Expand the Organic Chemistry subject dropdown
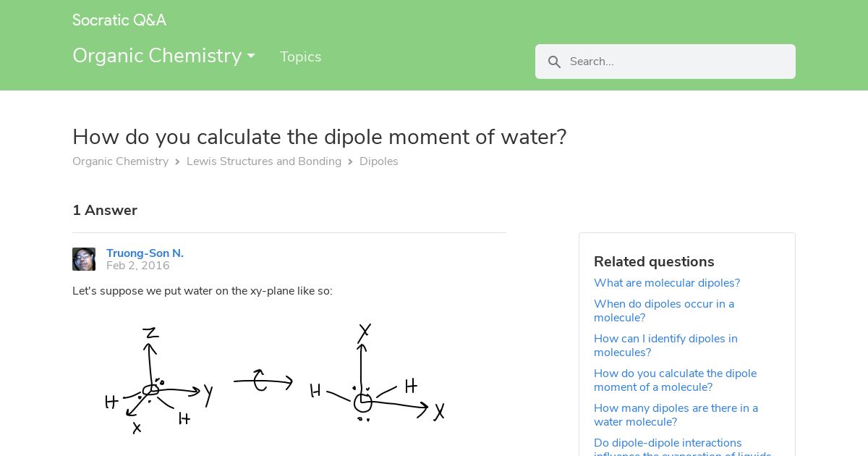The width and height of the screenshot is (868, 456). click(164, 56)
